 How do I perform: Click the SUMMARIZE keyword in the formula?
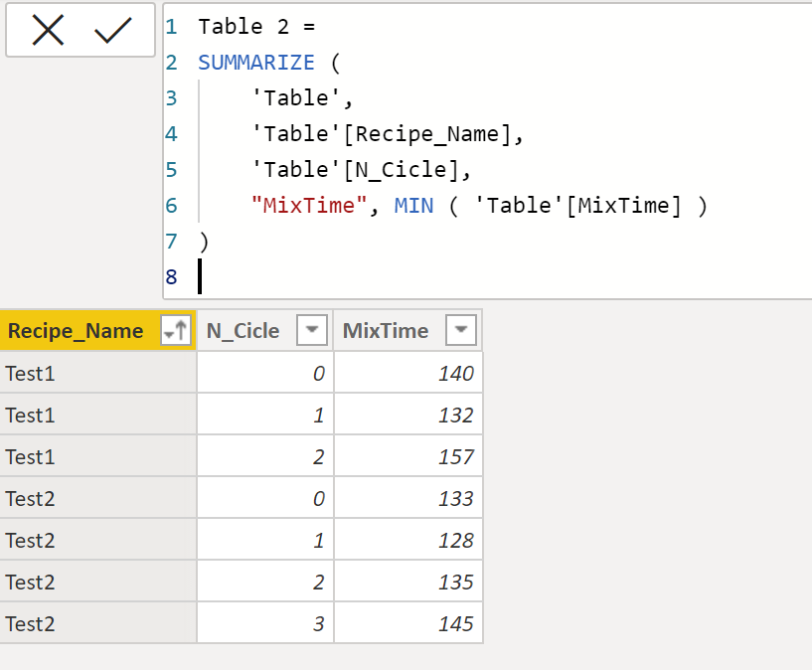(x=256, y=63)
